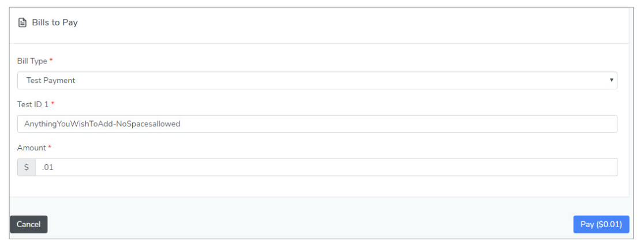644x249 pixels.
Task: Submit payment with Pay ($0.01) button
Action: tap(601, 224)
